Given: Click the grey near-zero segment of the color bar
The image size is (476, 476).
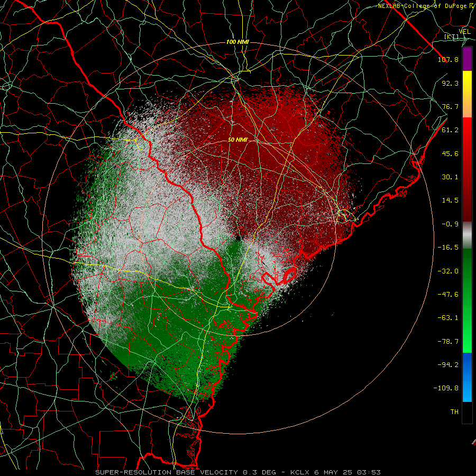Looking at the screenshot, I should 467,235.
